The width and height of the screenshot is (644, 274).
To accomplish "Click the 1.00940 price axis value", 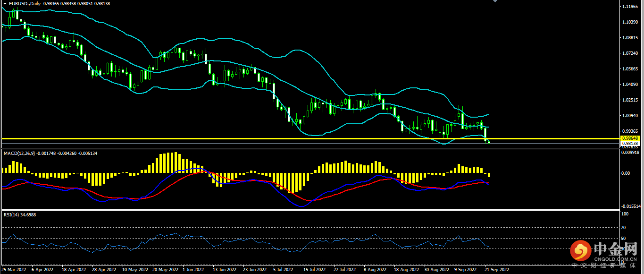I will pyautogui.click(x=630, y=116).
